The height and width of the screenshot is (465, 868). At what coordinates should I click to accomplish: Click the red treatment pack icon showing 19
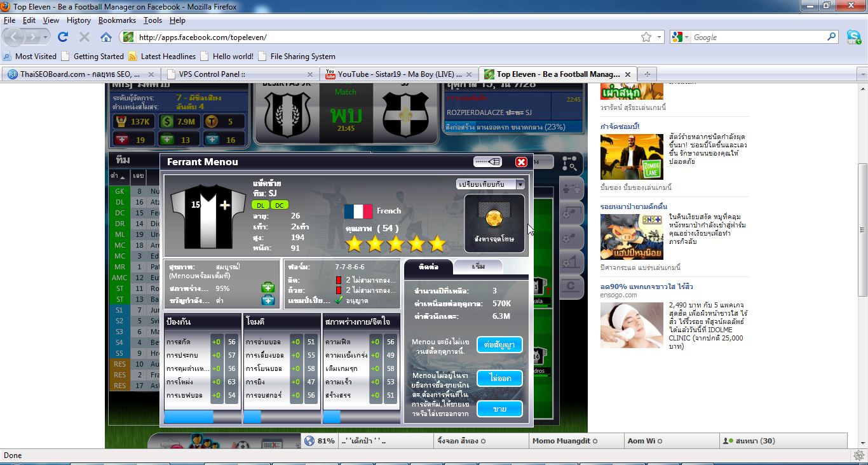tap(121, 139)
